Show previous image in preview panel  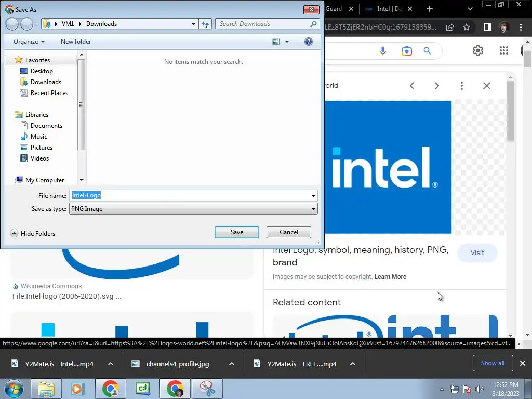pyautogui.click(x=412, y=86)
